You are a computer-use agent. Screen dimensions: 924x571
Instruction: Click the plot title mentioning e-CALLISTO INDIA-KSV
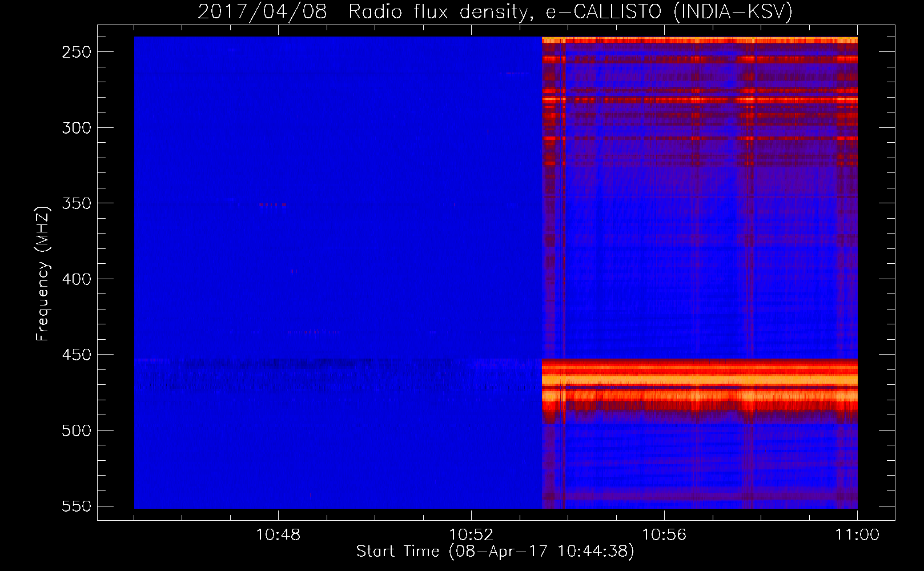pyautogui.click(x=495, y=11)
